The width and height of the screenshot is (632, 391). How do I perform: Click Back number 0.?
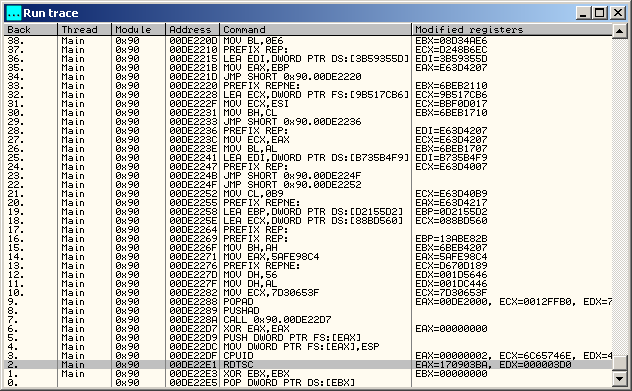(x=13, y=383)
